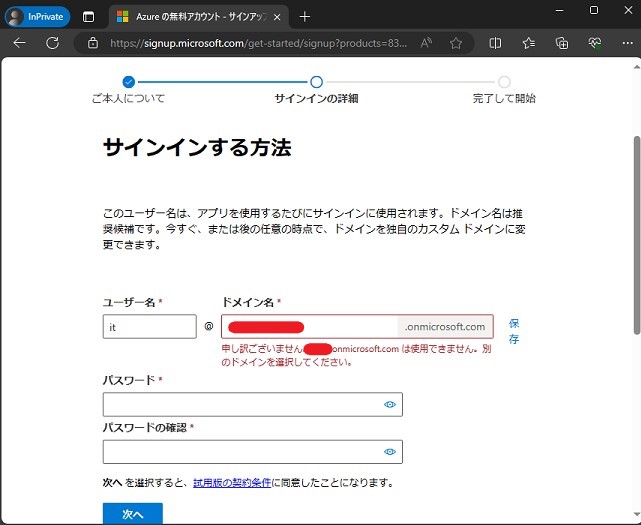Click the パスワードの確認 input field
Viewport: 641px width, 525px height.
(x=253, y=452)
